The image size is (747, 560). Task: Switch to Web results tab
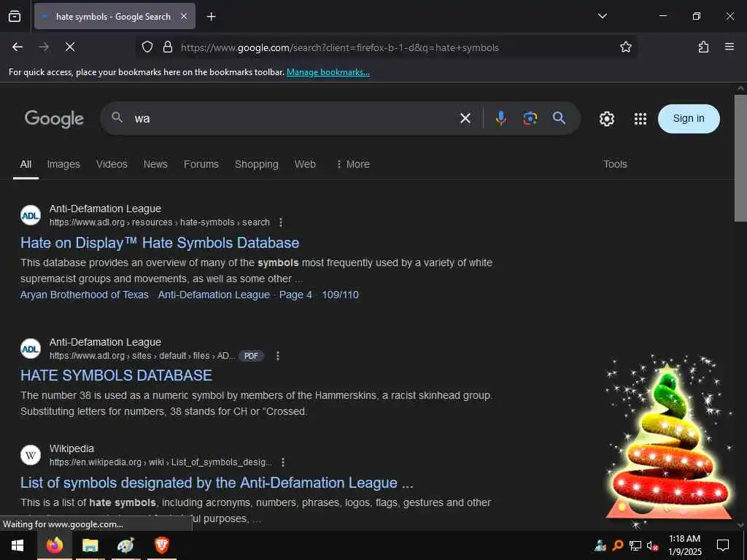coord(305,164)
